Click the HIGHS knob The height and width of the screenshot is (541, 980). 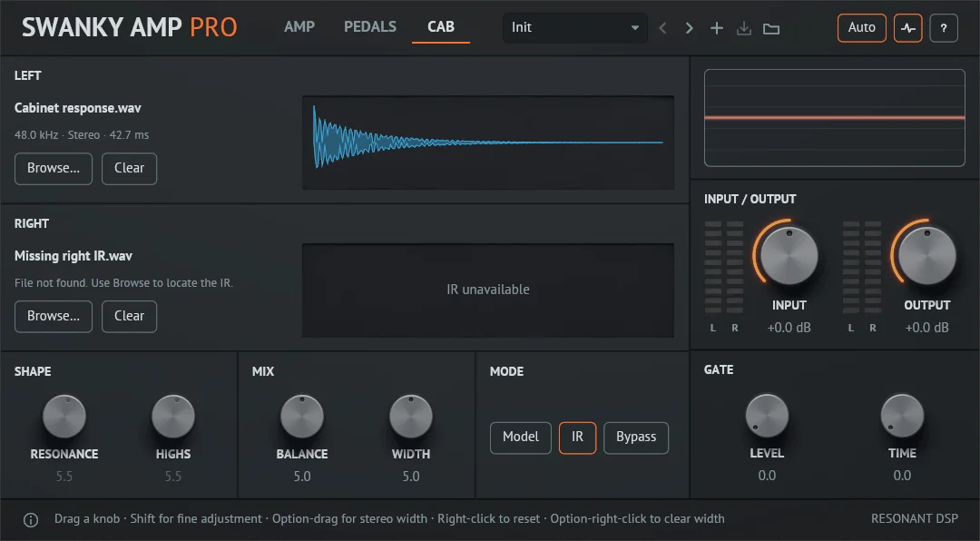click(x=173, y=417)
